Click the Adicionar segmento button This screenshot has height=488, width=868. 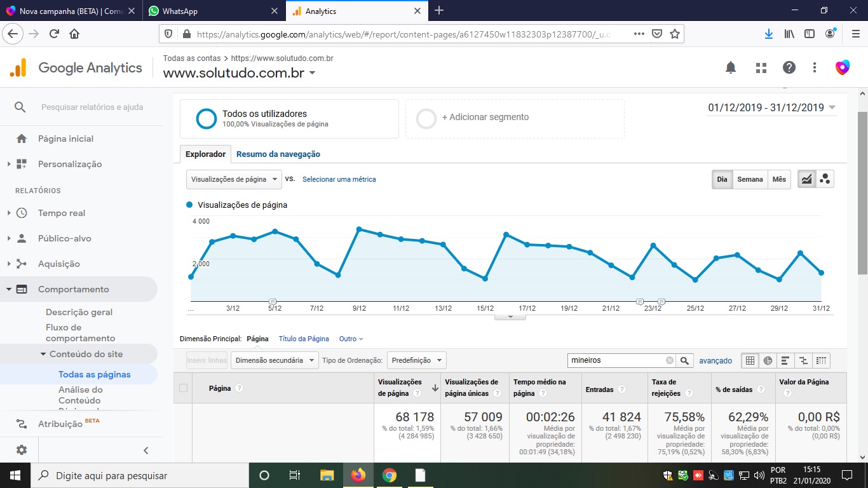point(485,118)
